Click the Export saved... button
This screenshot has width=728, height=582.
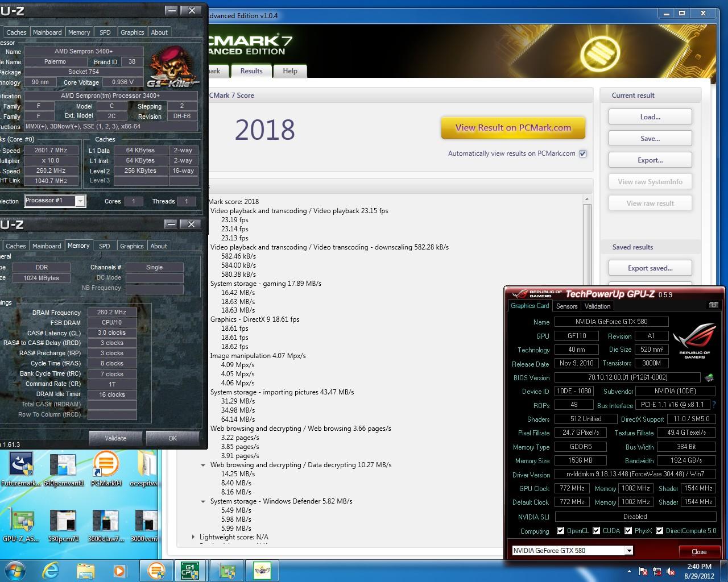click(650, 268)
